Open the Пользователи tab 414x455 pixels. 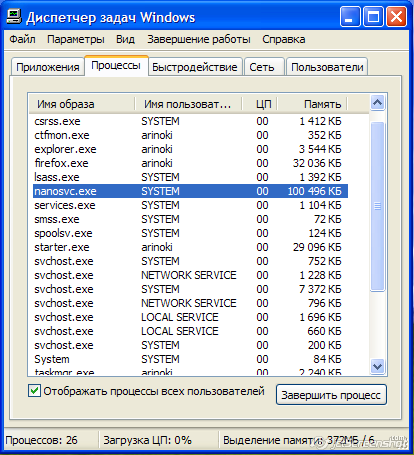(327, 67)
